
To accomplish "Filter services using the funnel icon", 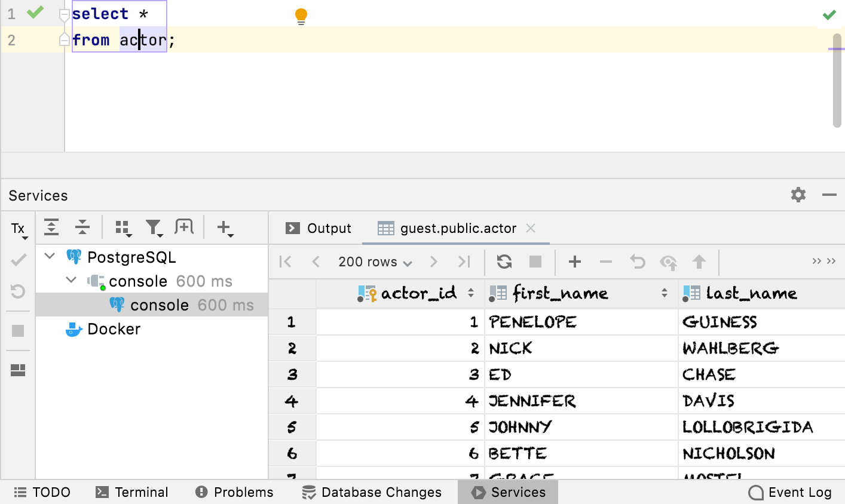I will coord(154,228).
